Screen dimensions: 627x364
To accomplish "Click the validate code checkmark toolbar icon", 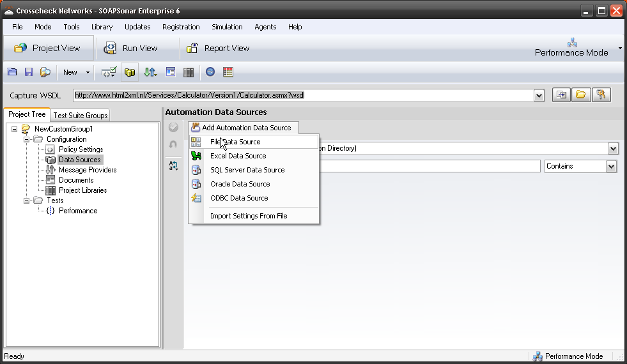I will 109,72.
